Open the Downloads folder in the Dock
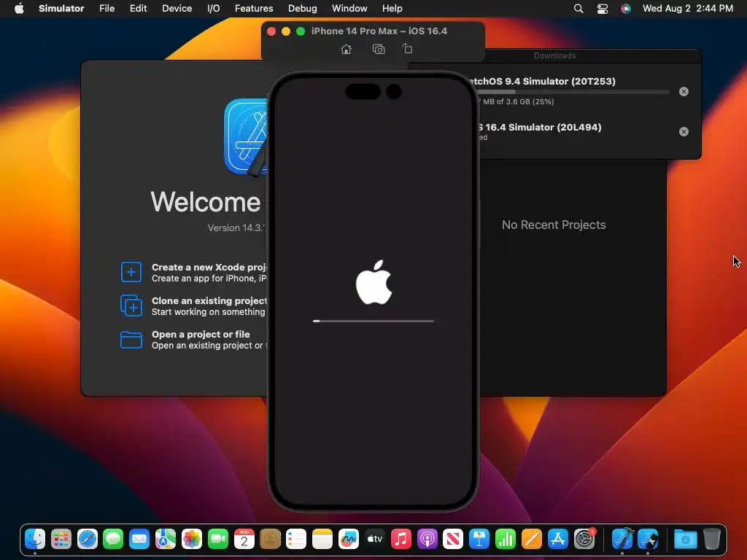Image resolution: width=747 pixels, height=560 pixels. click(x=685, y=539)
